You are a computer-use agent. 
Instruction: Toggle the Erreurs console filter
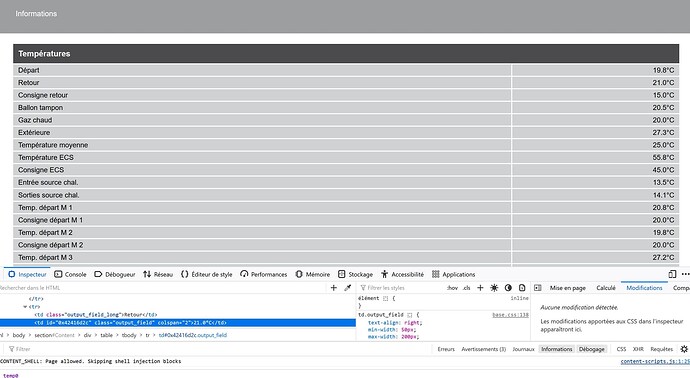coord(446,349)
